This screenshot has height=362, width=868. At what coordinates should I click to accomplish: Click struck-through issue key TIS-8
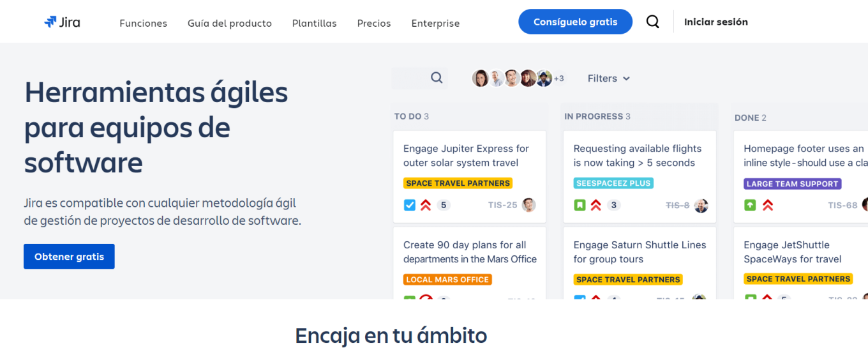678,205
